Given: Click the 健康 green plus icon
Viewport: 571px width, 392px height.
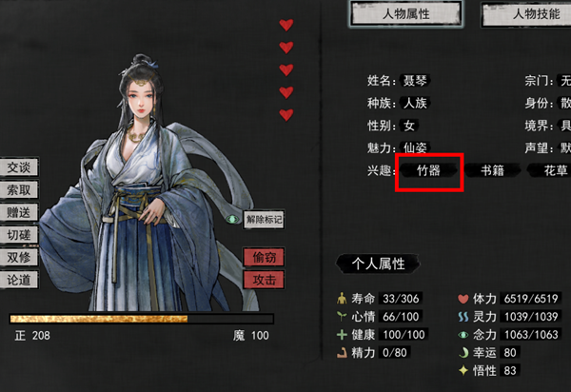Looking at the screenshot, I should pos(342,335).
